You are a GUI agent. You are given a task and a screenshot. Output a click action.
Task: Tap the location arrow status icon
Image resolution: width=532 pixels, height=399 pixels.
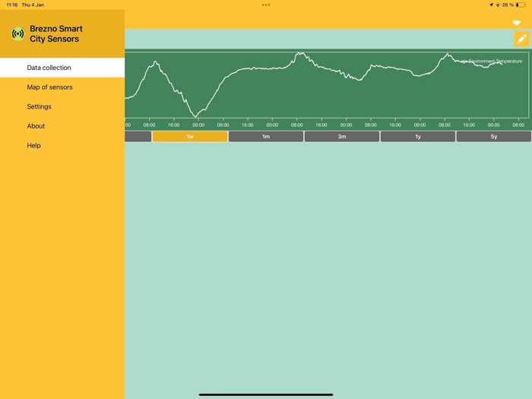coord(491,5)
